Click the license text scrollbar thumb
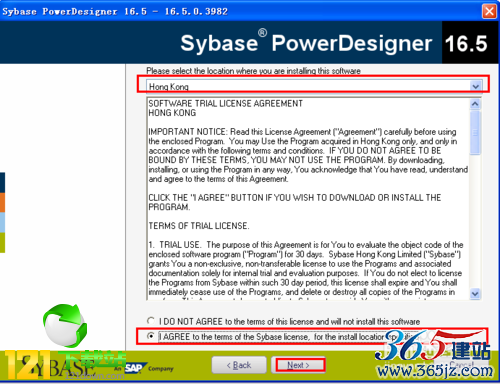500x384 pixels. coord(475,133)
